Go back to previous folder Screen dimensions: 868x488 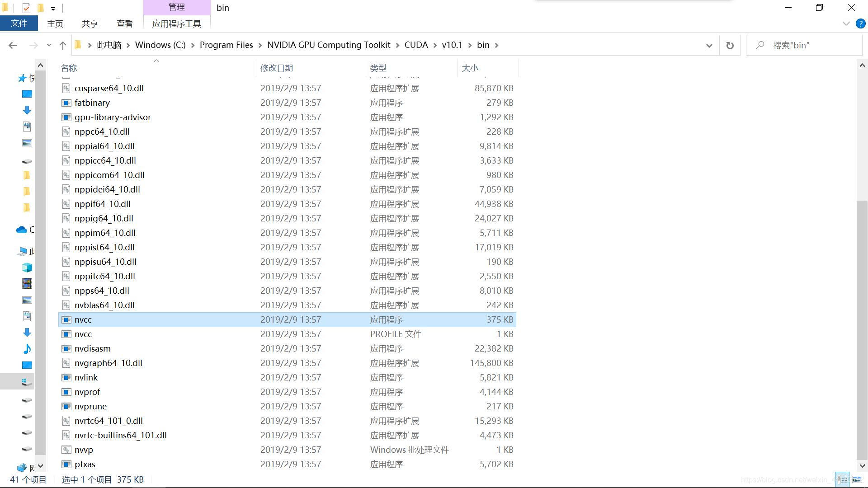[13, 45]
